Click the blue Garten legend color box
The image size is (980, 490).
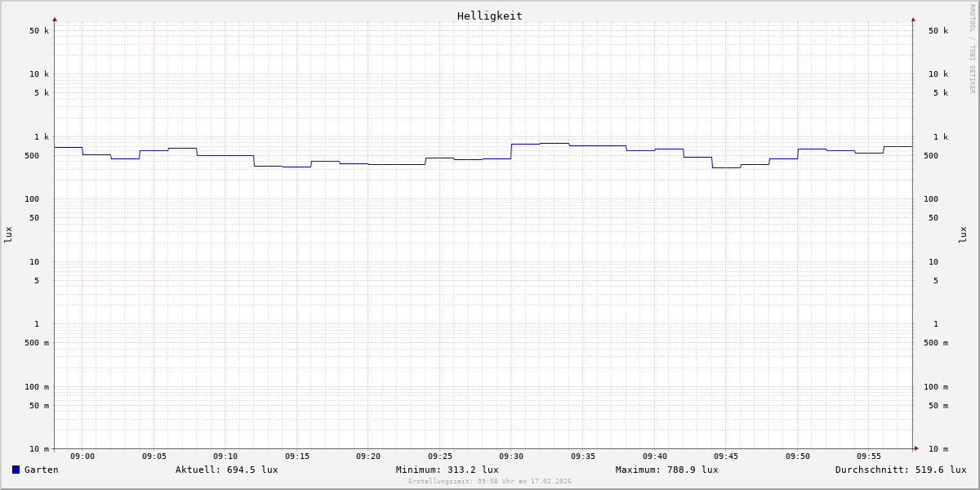click(16, 470)
